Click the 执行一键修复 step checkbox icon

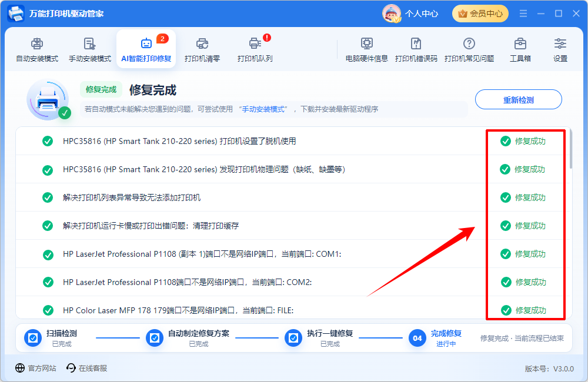pyautogui.click(x=293, y=338)
